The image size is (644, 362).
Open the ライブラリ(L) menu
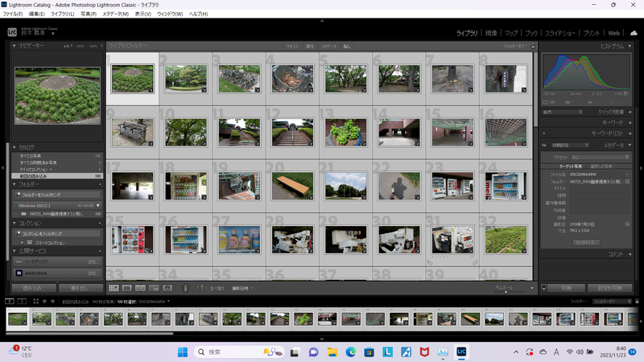tap(63, 14)
